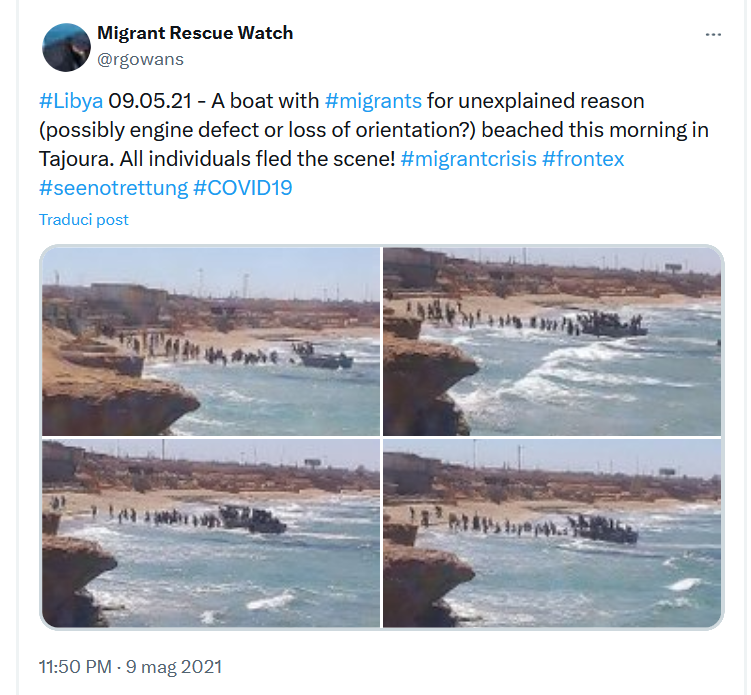The width and height of the screenshot is (751, 695).
Task: Click the 9 mag 2021 post date
Action: point(173,667)
